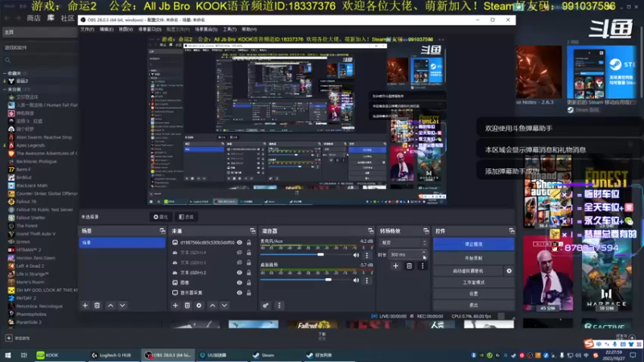
Task: Open the 游戏和软件 filter dropdown in Steam
Action: coord(39,47)
